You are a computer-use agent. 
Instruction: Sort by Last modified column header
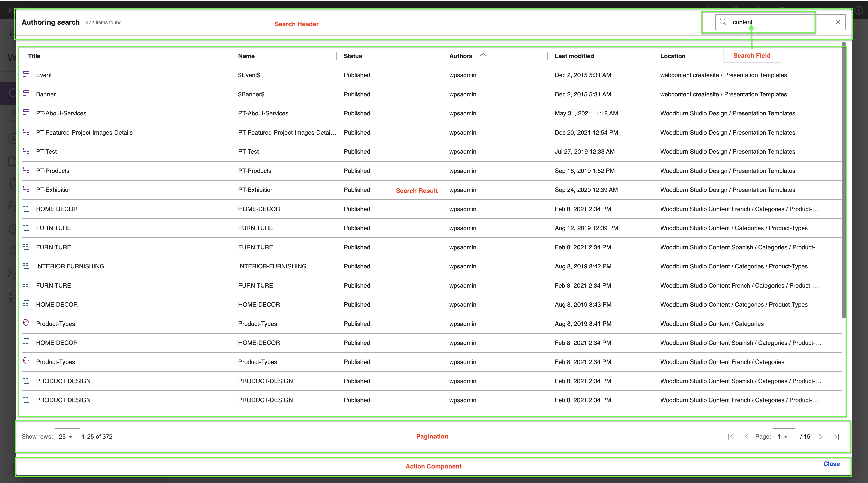click(x=574, y=56)
